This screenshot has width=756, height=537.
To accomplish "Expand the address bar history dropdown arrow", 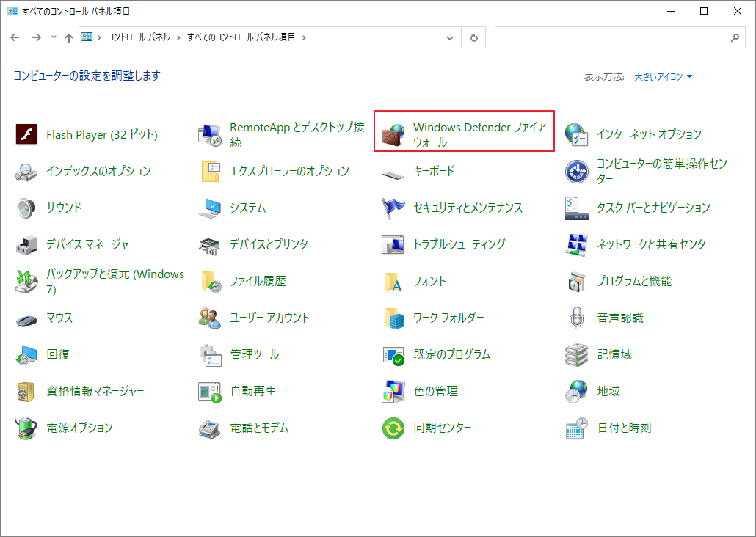I will [x=450, y=37].
